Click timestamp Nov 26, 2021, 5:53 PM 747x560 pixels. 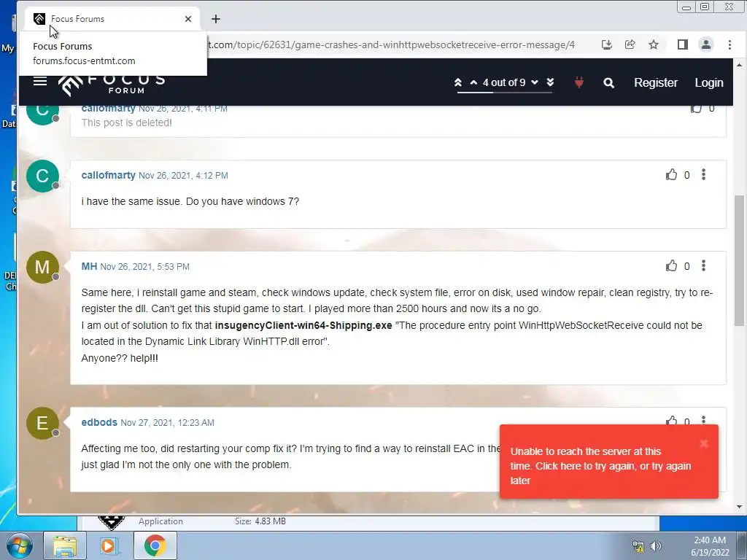[145, 267]
